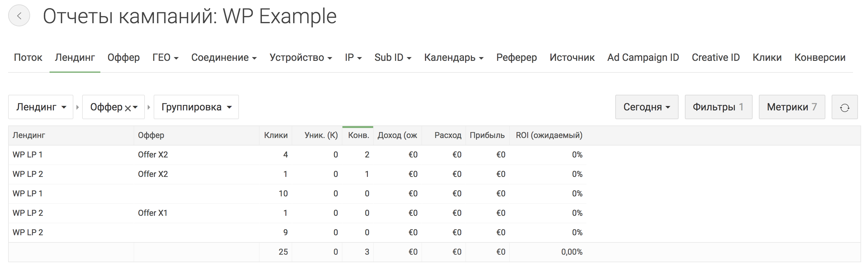This screenshot has width=868, height=271.
Task: Open the Группировка dropdown
Action: coord(196,107)
